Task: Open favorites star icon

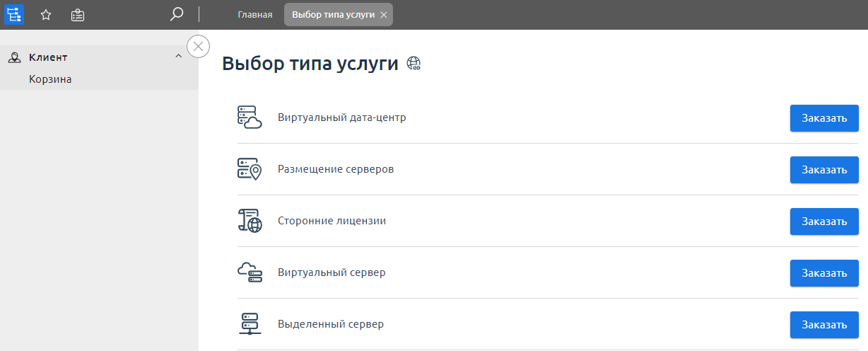Action: 46,15
